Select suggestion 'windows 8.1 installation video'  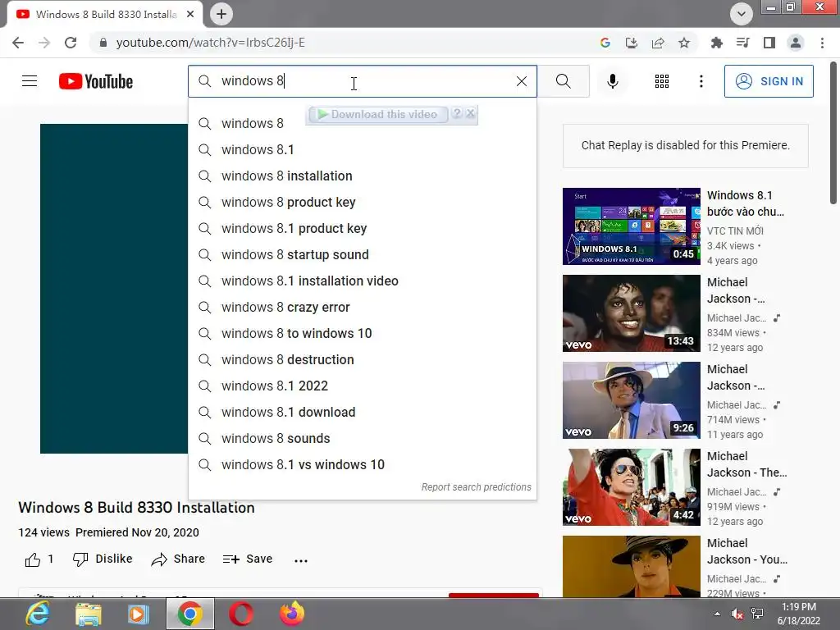coord(362,281)
